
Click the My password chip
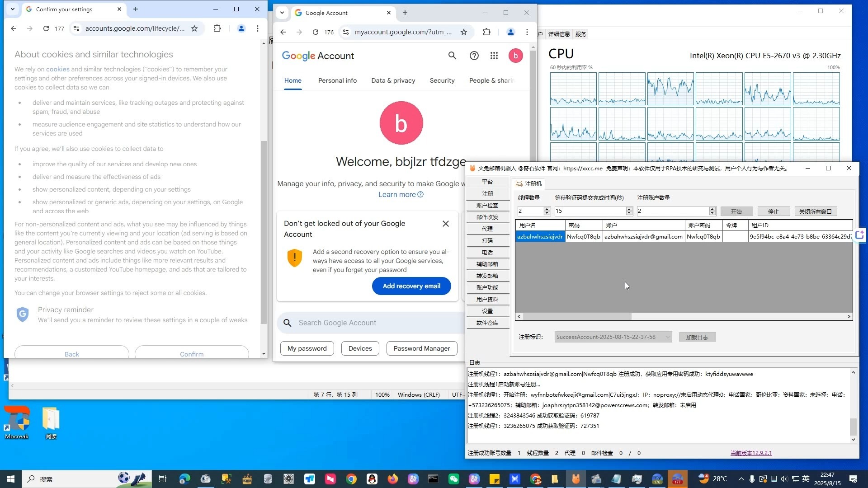point(307,348)
